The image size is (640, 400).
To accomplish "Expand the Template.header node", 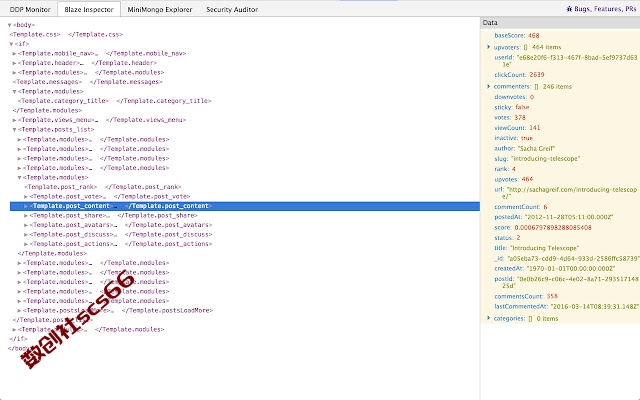I will click(14, 63).
